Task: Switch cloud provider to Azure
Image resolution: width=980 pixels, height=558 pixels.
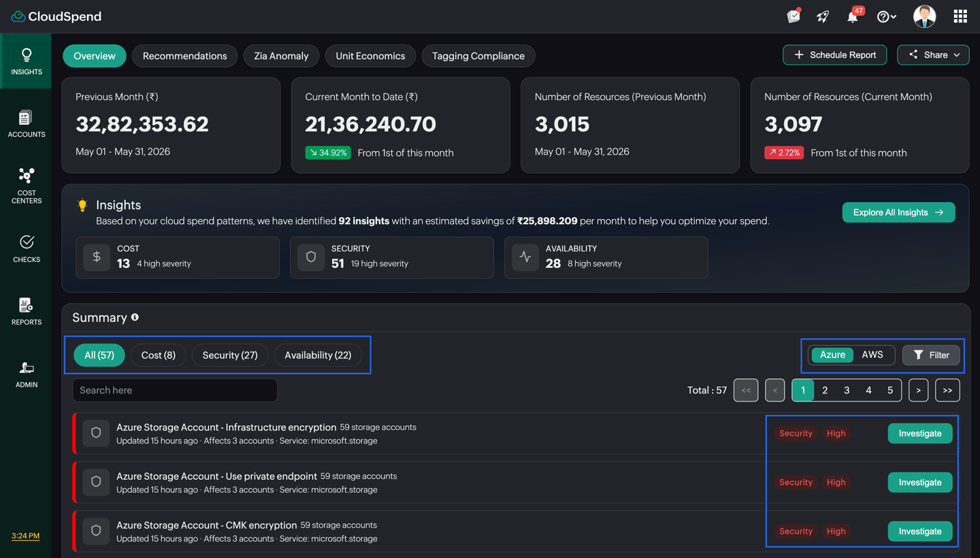Action: (x=832, y=355)
